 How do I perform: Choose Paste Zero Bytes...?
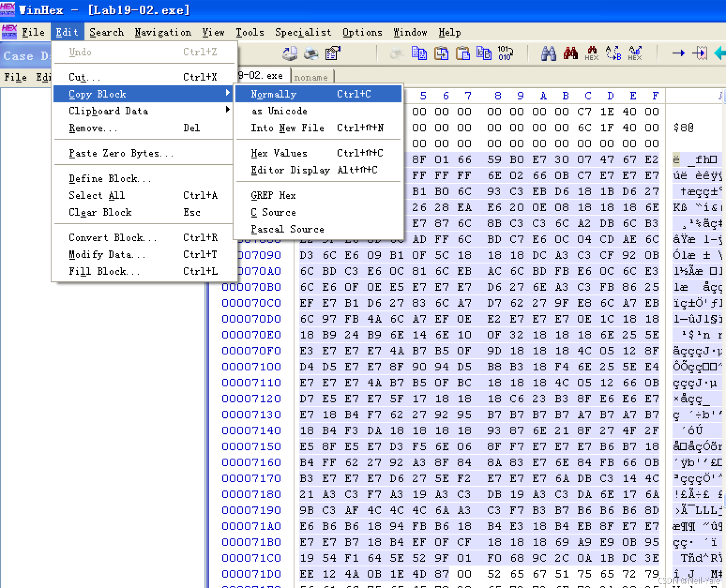coord(144,154)
